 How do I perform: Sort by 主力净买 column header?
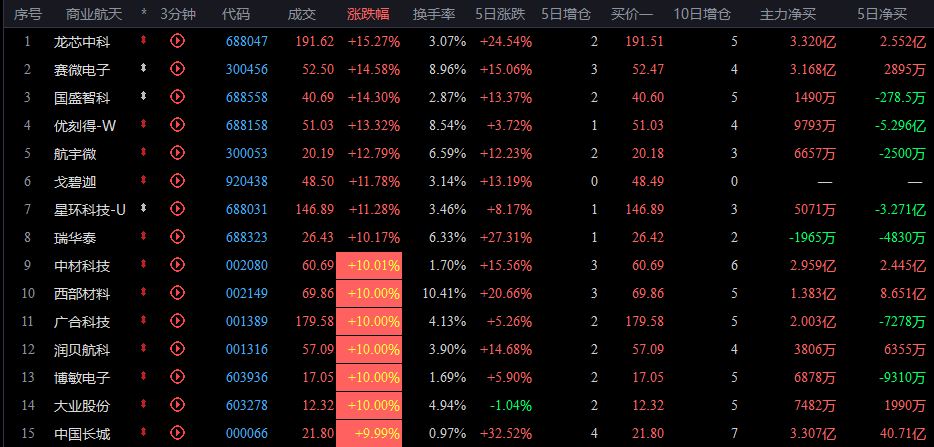pyautogui.click(x=788, y=14)
